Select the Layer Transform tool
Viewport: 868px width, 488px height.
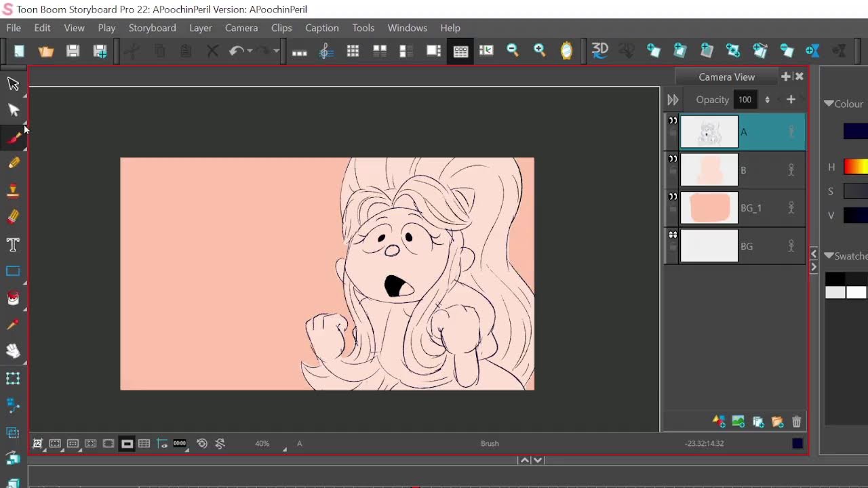14,378
